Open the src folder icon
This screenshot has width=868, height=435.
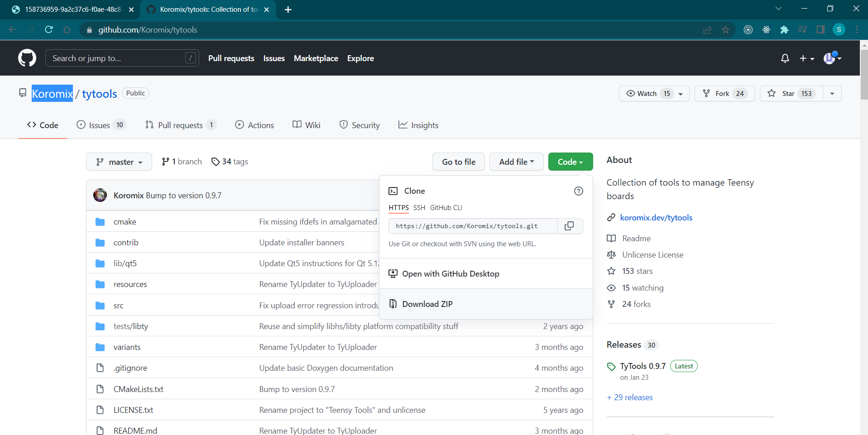click(100, 305)
